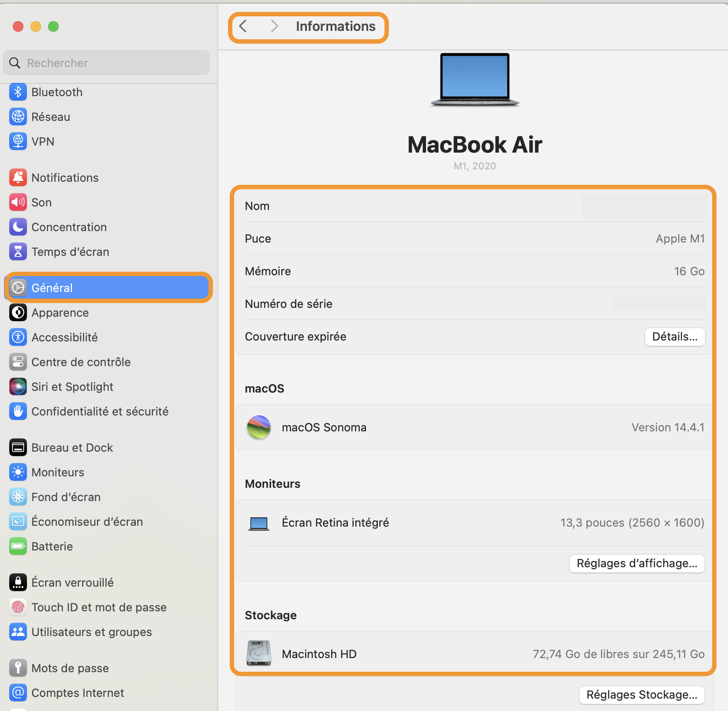Select Bluetooth label in sidebar
This screenshot has height=711, width=728.
(57, 92)
